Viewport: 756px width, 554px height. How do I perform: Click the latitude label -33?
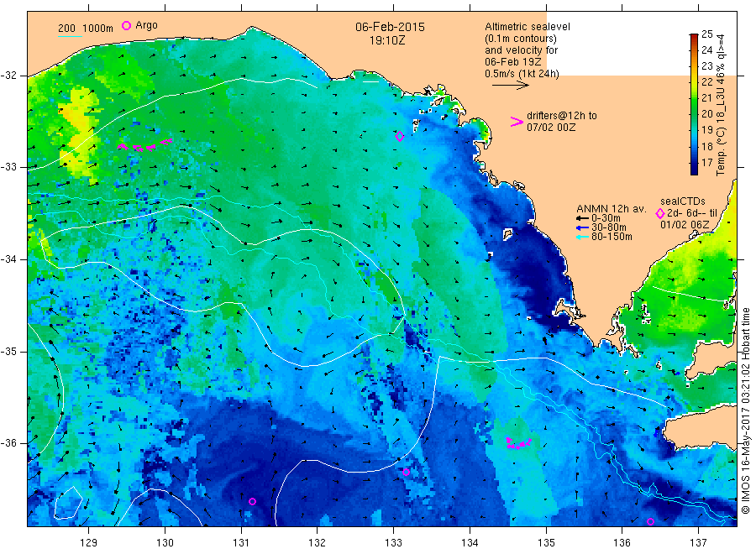(9, 168)
